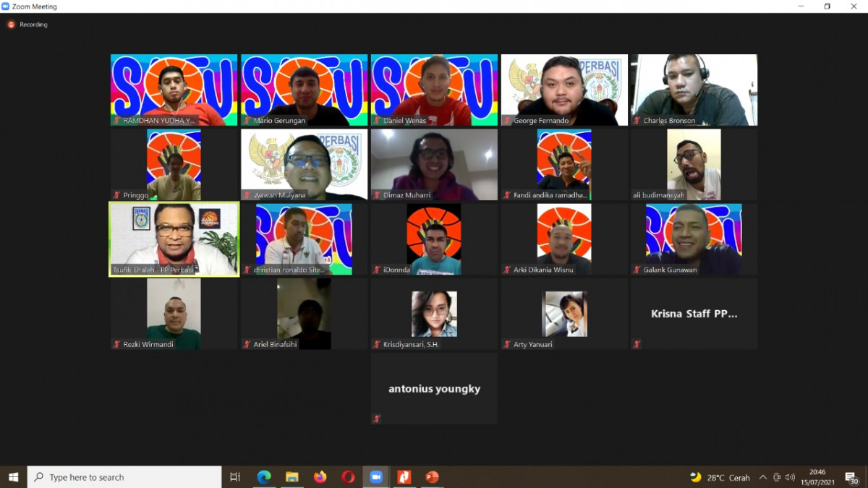The image size is (868, 488).
Task: Open PowerPoint from the taskbar
Action: [x=433, y=477]
